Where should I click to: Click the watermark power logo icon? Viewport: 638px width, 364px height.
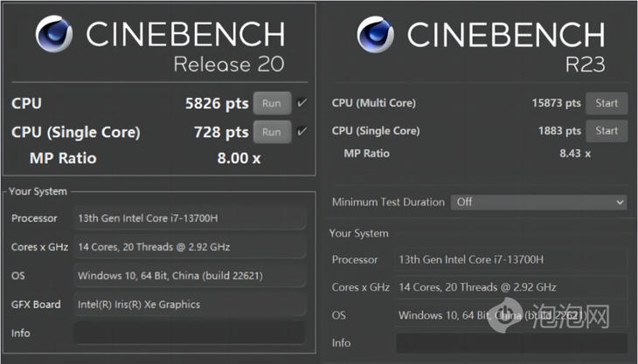point(505,315)
